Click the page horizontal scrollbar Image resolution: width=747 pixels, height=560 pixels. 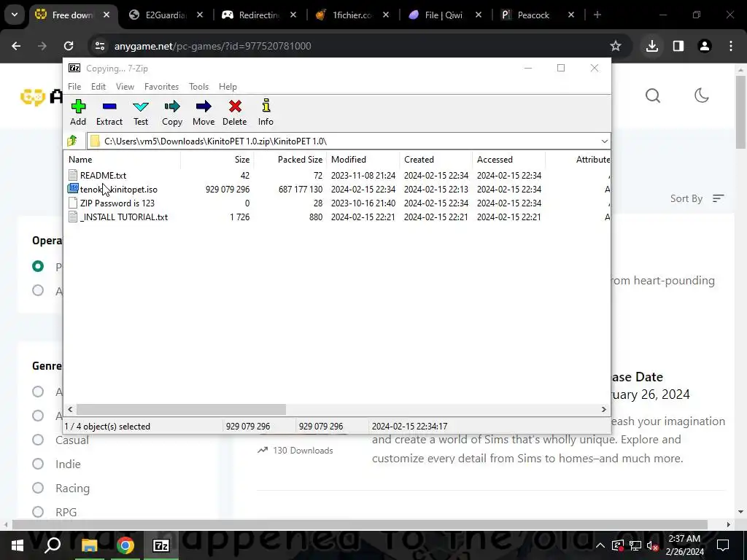coord(360,524)
